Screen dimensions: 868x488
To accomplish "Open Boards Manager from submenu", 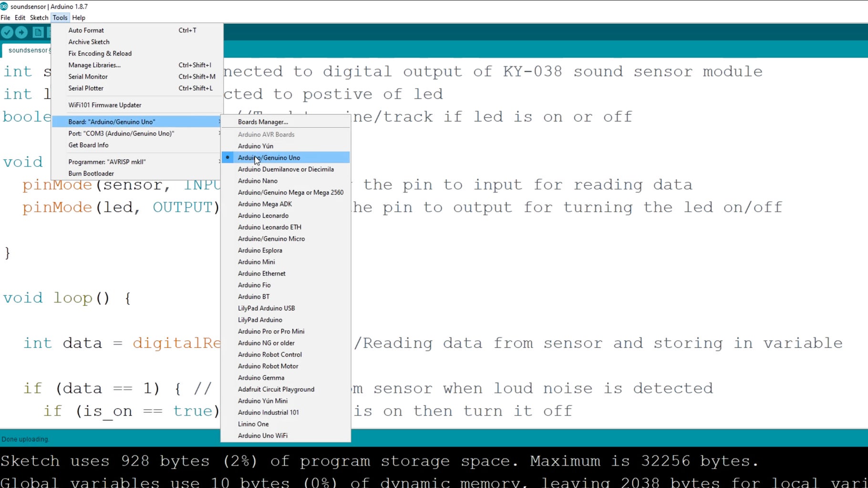I will click(286, 122).
